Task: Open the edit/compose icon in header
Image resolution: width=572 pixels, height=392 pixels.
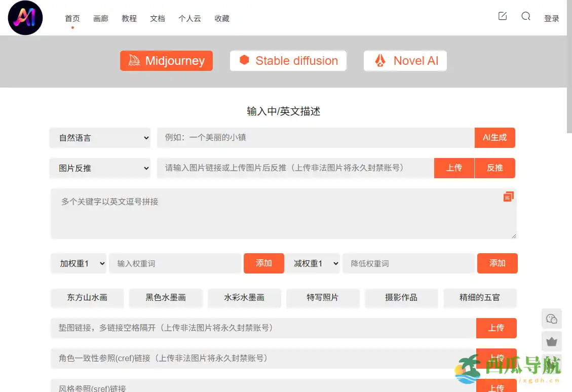Action: tap(503, 16)
